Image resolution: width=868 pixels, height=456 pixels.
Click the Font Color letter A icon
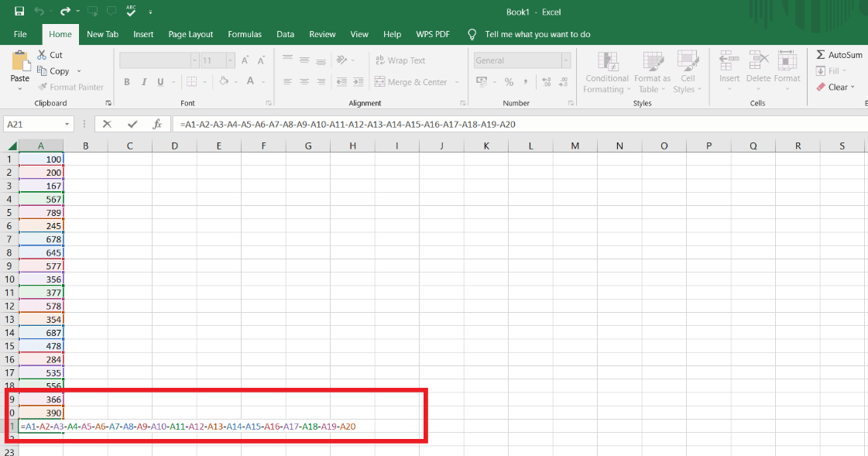click(x=250, y=81)
